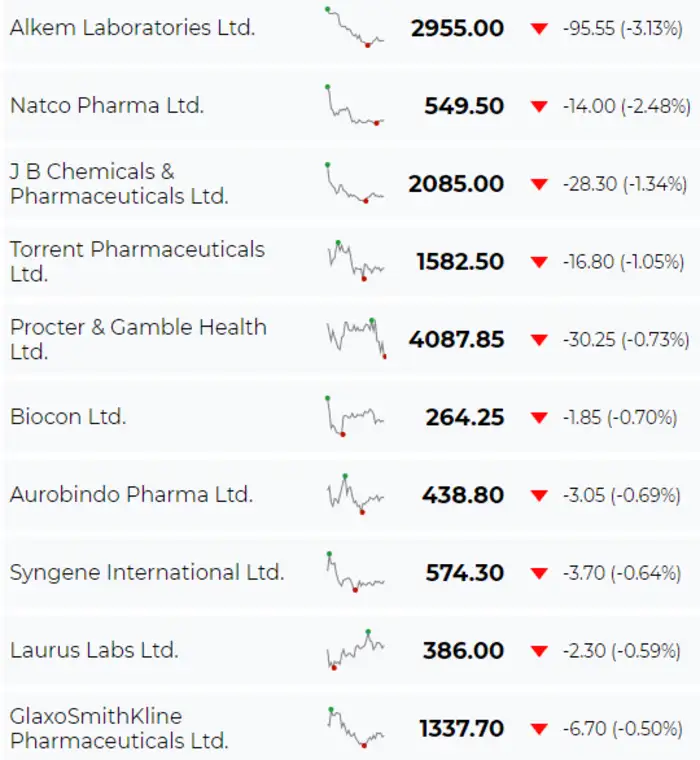Click the GlaxoSmithKline sparkline chart
The height and width of the screenshot is (760, 700).
[x=354, y=727]
